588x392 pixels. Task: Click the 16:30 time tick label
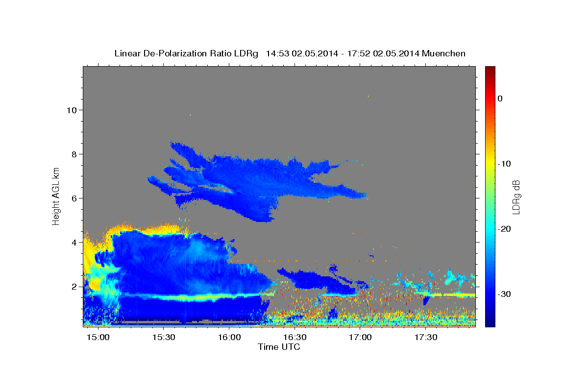295,338
